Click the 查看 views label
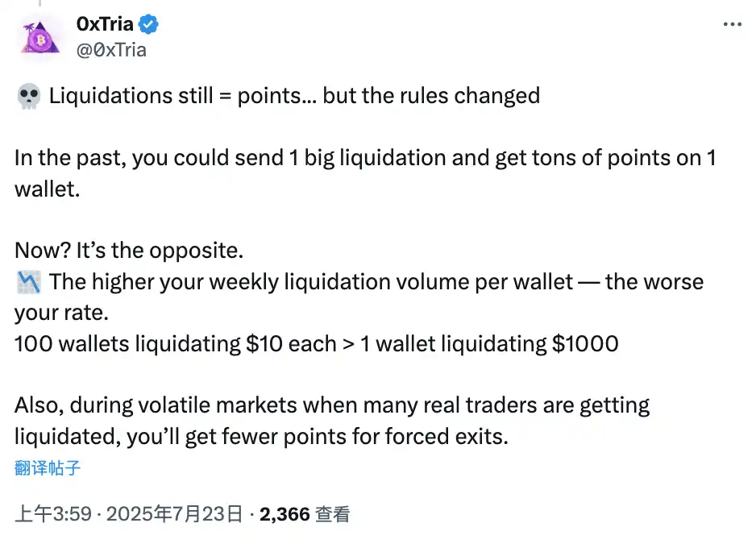The image size is (756, 548). click(x=332, y=513)
